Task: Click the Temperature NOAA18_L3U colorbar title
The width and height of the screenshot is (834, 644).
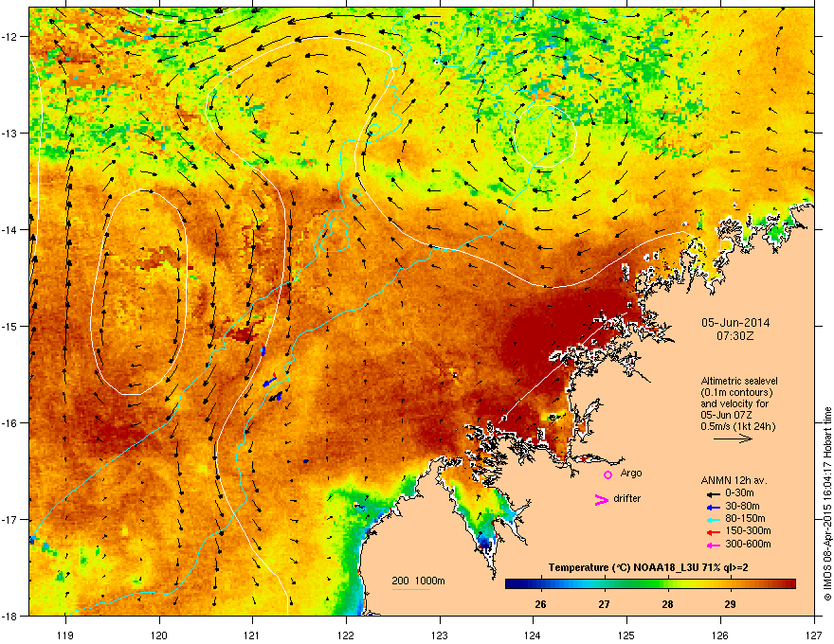Action: click(648, 567)
